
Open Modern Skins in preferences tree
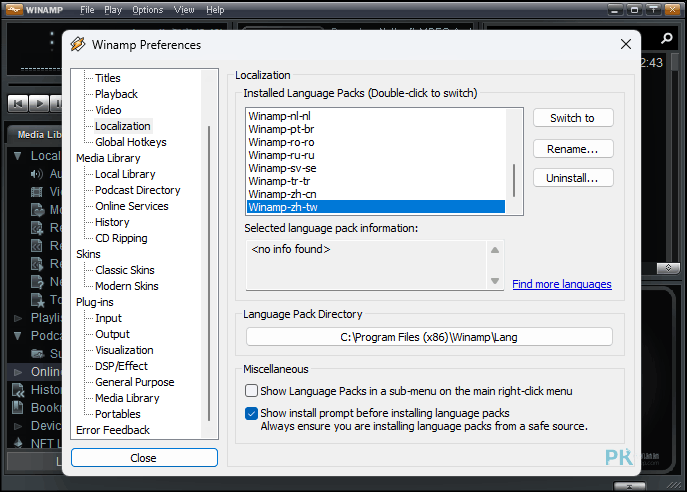point(127,286)
